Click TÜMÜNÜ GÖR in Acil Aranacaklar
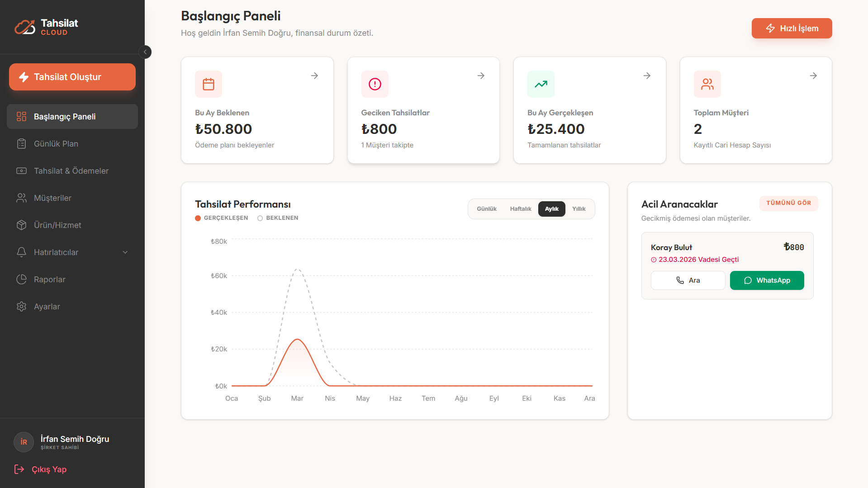 coord(789,203)
